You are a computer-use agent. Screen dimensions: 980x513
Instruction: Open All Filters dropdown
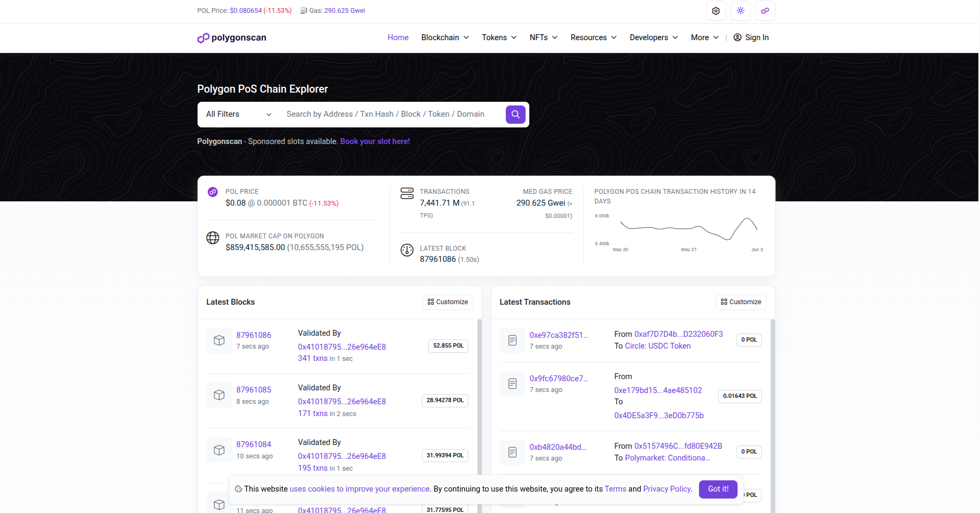point(239,114)
